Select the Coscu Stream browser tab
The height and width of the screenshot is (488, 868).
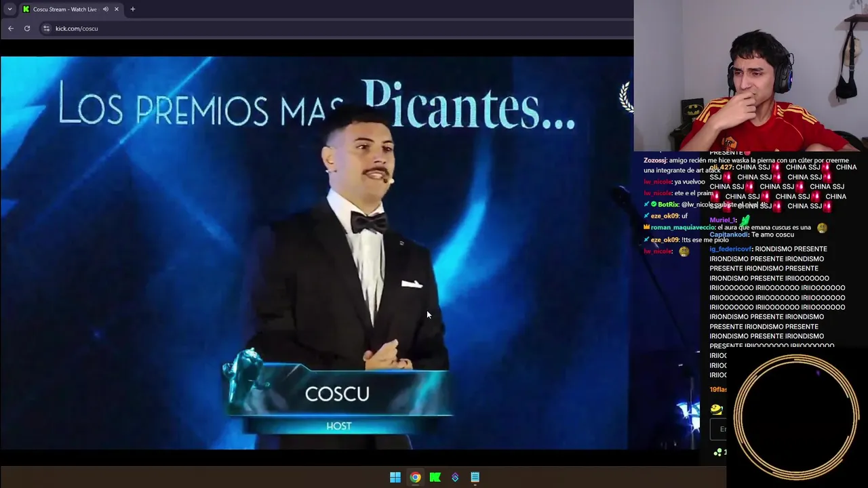(x=71, y=9)
